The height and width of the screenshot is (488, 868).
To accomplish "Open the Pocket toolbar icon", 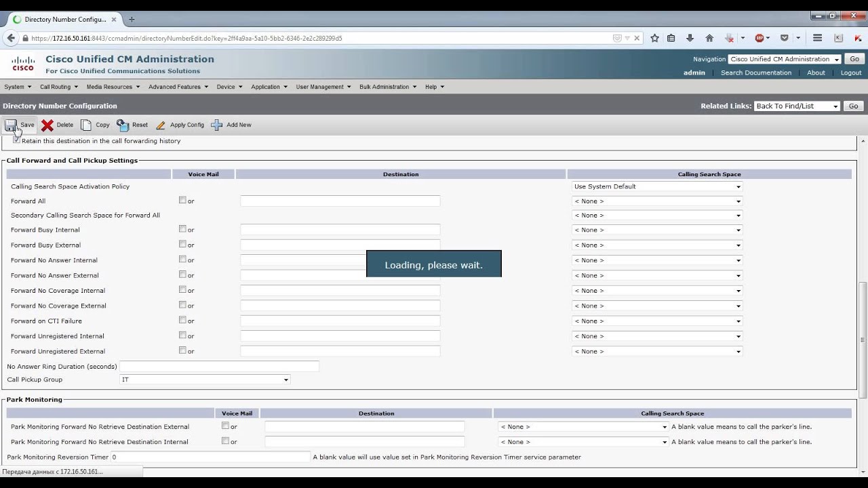I will pyautogui.click(x=785, y=38).
